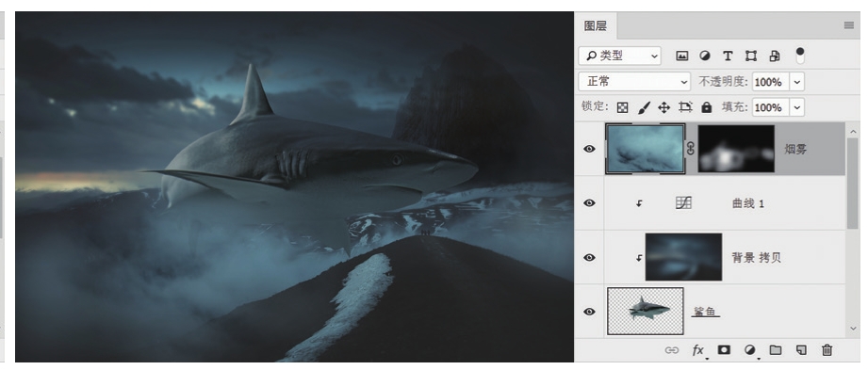The image size is (868, 370).
Task: Click mask link chain on 烟雾 layer
Action: 690,149
